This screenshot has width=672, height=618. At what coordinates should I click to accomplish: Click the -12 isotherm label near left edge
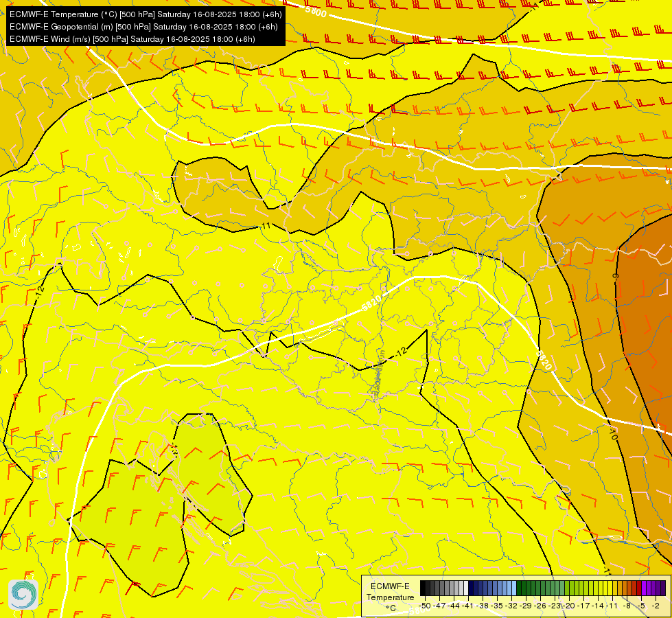(x=39, y=293)
